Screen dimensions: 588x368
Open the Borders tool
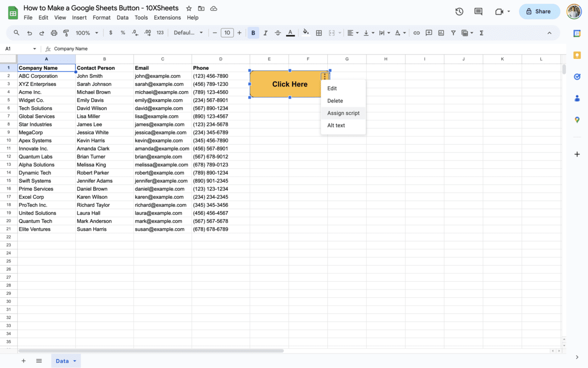point(318,32)
